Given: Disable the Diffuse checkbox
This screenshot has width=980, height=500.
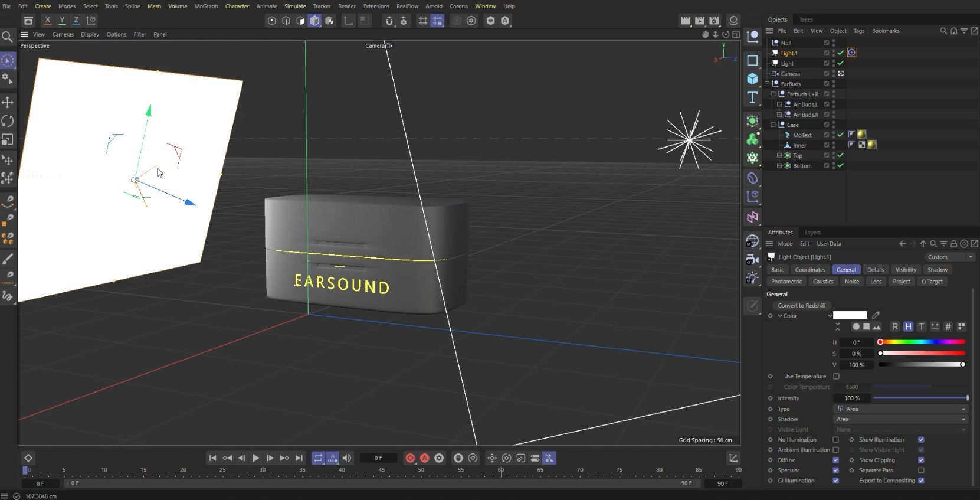Looking at the screenshot, I should coord(835,460).
